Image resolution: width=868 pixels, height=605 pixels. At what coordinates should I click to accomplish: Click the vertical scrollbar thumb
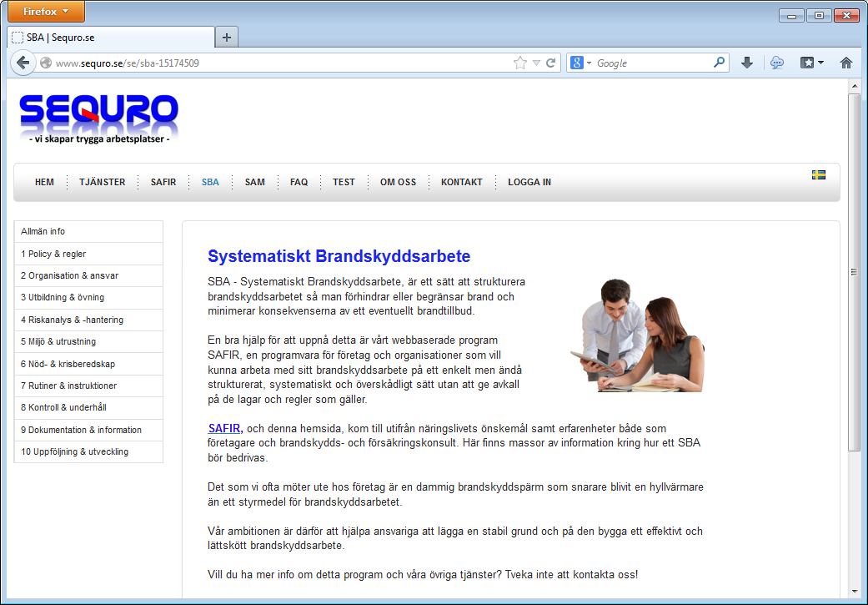pyautogui.click(x=854, y=271)
